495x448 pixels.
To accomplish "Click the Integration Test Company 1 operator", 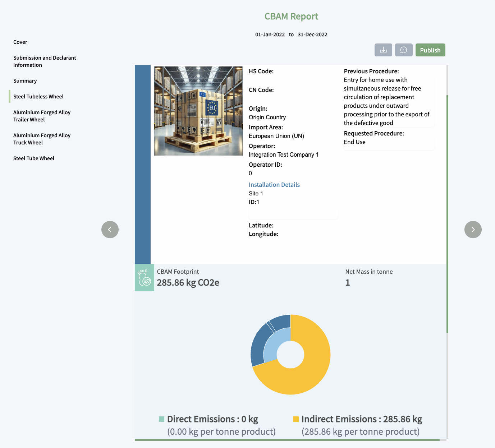I will 284,154.
